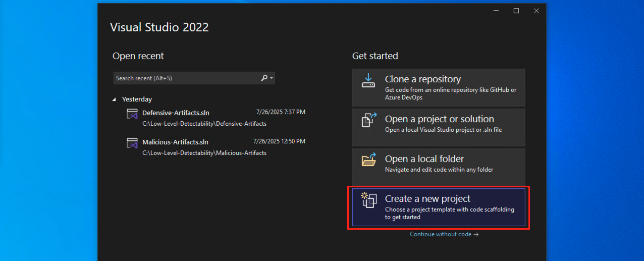Close the Visual Studio 2022 start window
Screen dimensions: 644x261
(x=536, y=11)
